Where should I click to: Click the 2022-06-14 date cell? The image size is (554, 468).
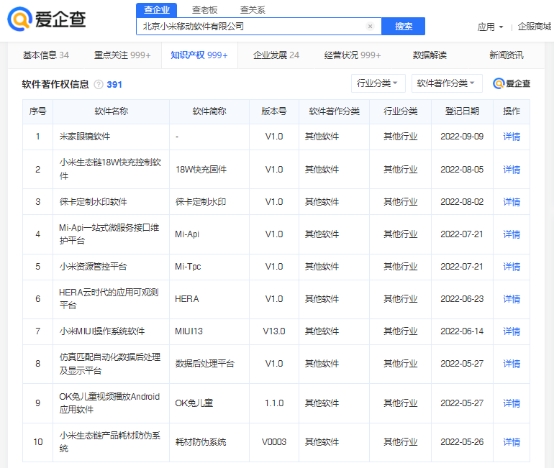pyautogui.click(x=462, y=331)
